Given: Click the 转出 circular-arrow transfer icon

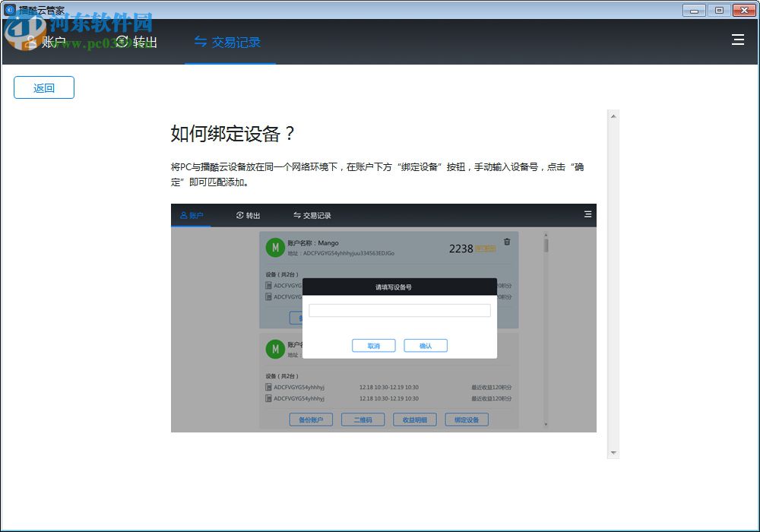Looking at the screenshot, I should pos(122,43).
